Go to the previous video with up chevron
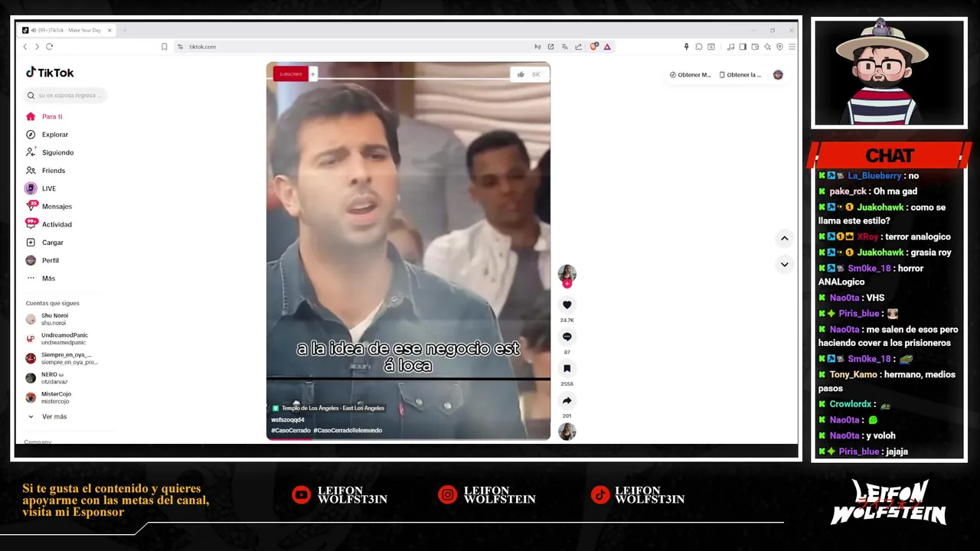Viewport: 980px width, 551px height. (x=784, y=239)
